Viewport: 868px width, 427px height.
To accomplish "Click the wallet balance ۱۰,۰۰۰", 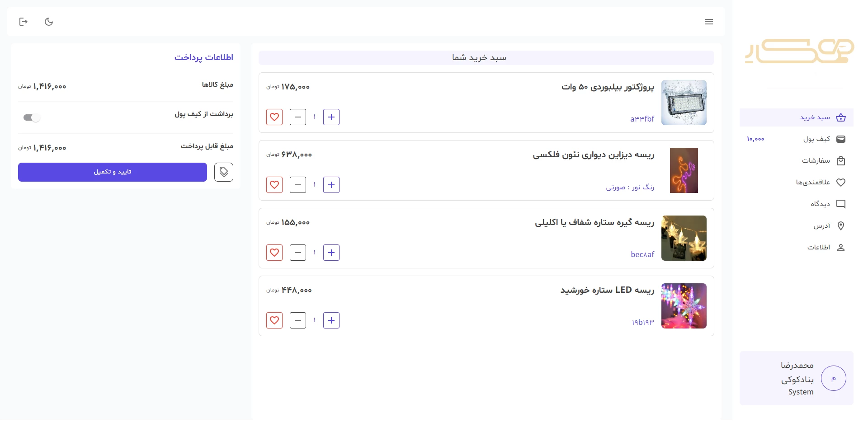I will [x=755, y=139].
